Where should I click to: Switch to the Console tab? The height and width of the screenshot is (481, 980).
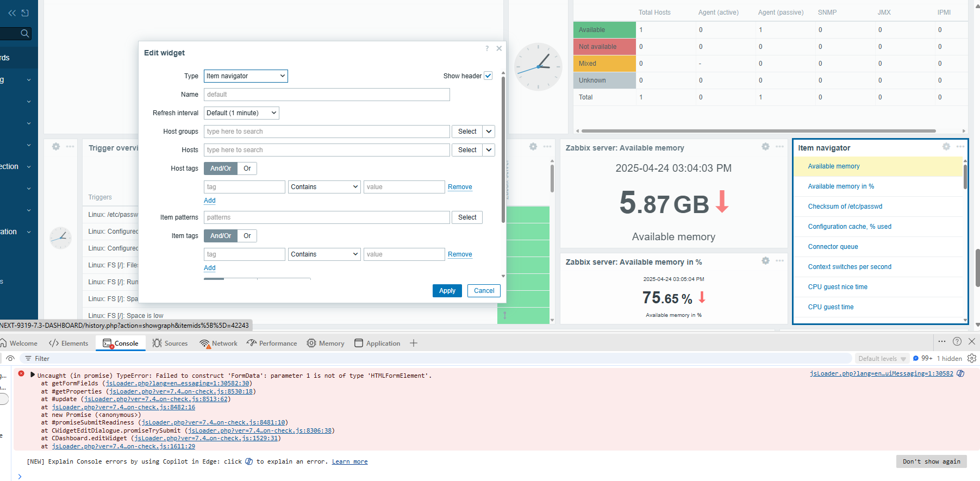[x=121, y=343]
